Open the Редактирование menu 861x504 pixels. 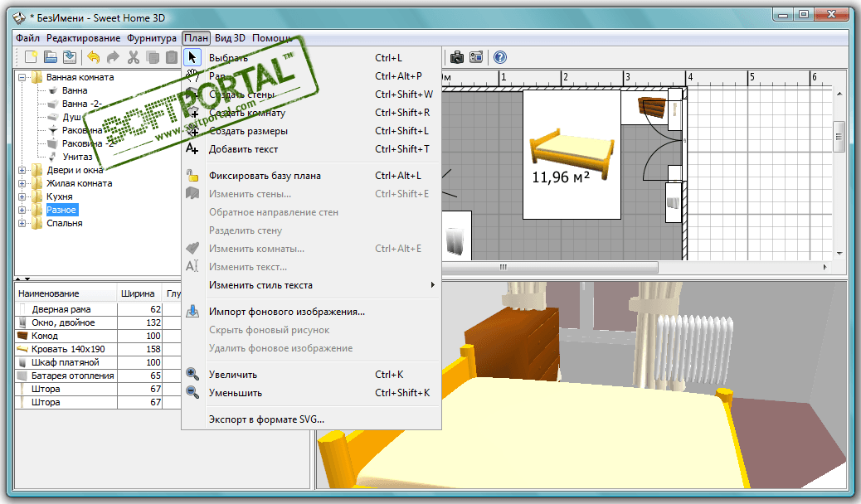pyautogui.click(x=84, y=38)
